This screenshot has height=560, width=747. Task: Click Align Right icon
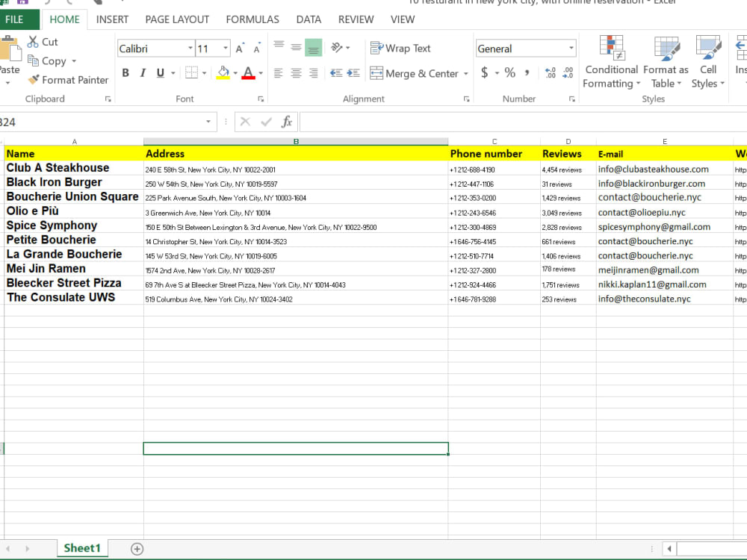[x=313, y=73]
